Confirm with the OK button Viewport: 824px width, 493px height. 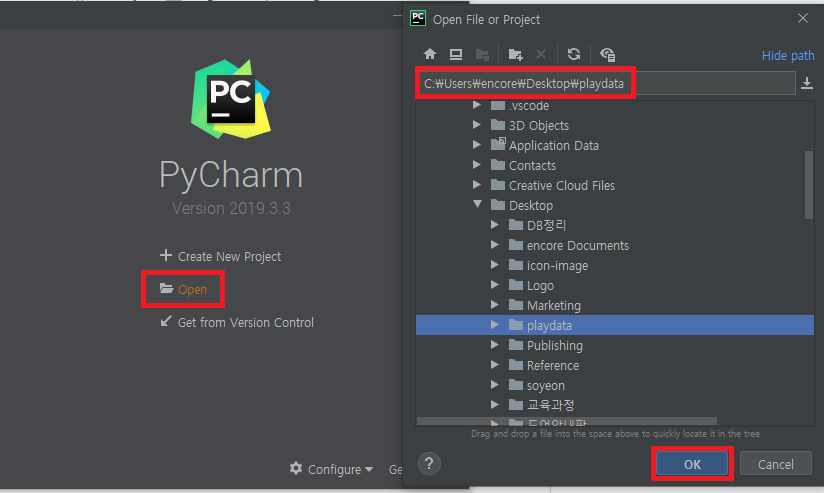coord(692,464)
